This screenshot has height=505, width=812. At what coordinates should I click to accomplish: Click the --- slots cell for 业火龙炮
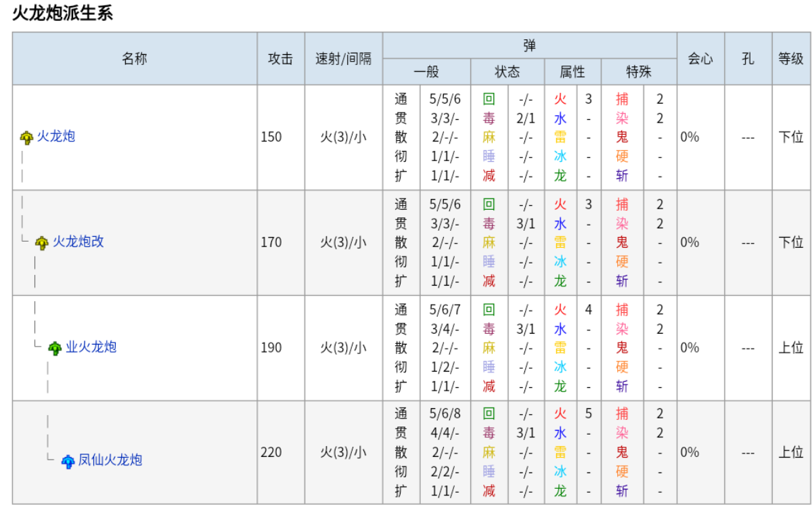(748, 348)
